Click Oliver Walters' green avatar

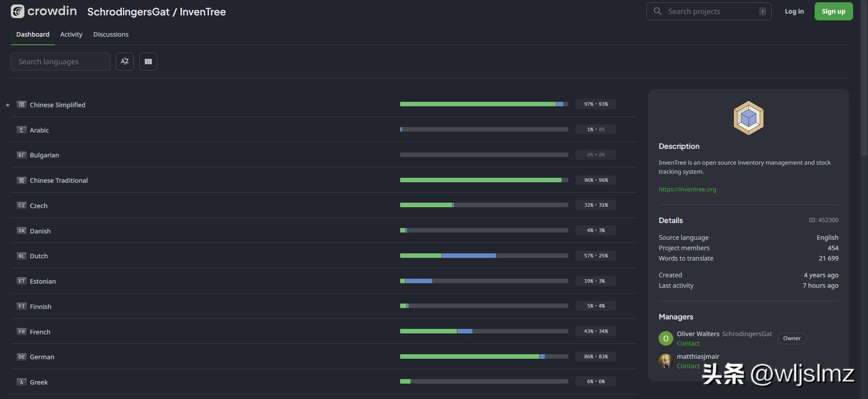[x=665, y=338]
